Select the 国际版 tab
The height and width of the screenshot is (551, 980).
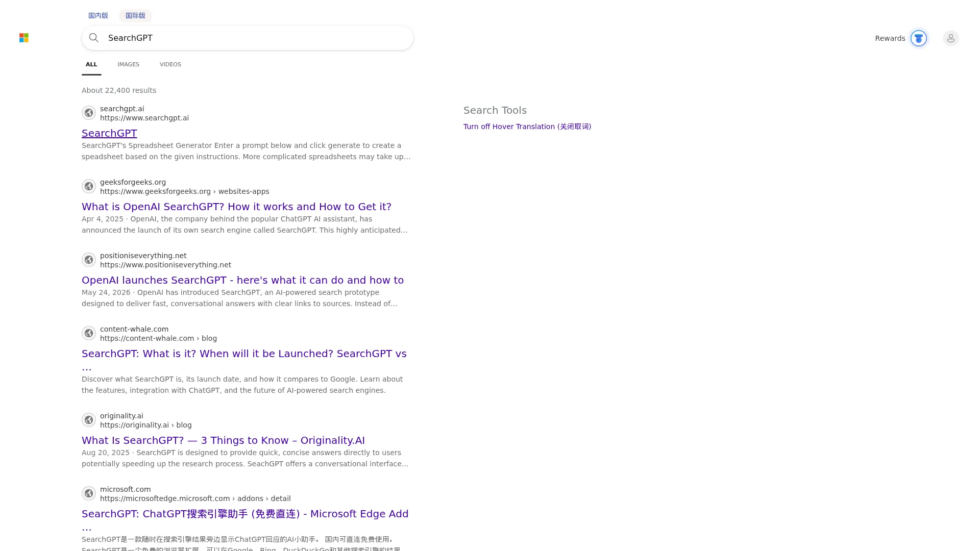(135, 16)
